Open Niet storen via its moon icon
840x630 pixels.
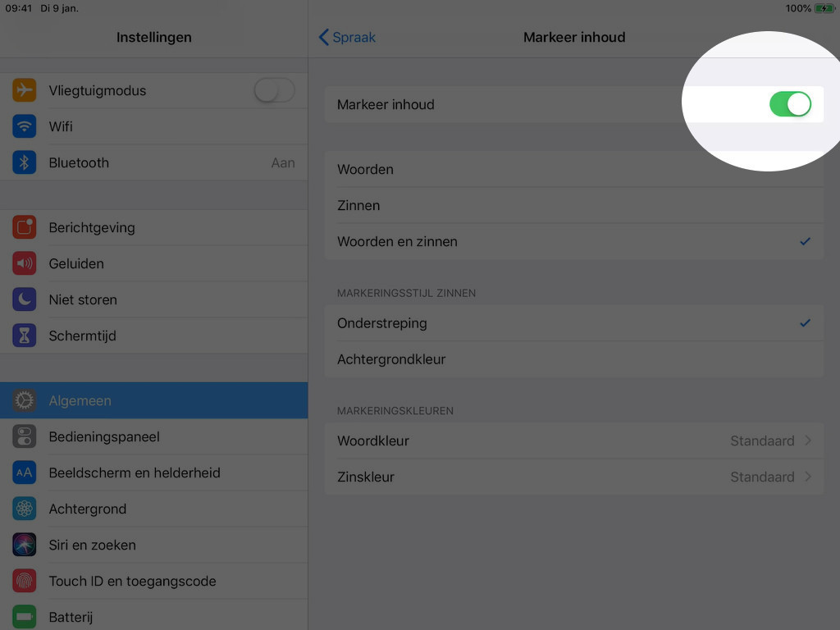click(24, 299)
